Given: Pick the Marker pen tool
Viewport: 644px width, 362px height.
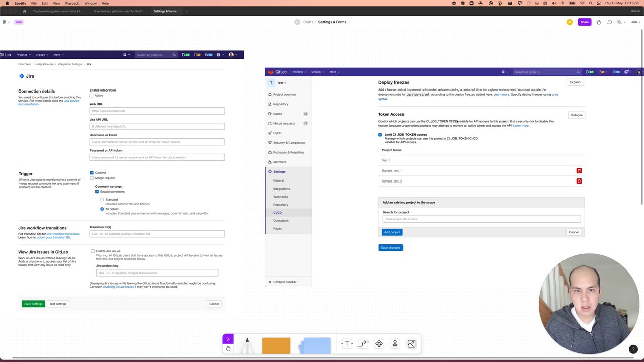Looking at the screenshot, I should pos(247,345).
